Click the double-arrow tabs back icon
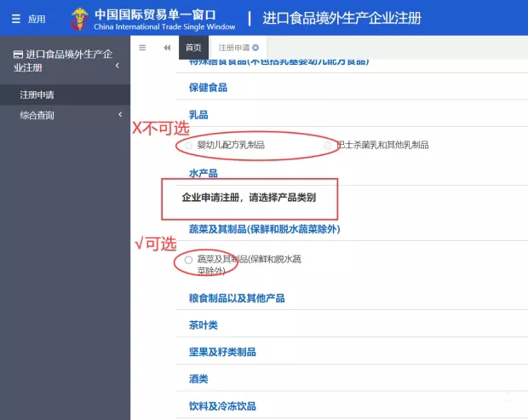 click(x=167, y=48)
